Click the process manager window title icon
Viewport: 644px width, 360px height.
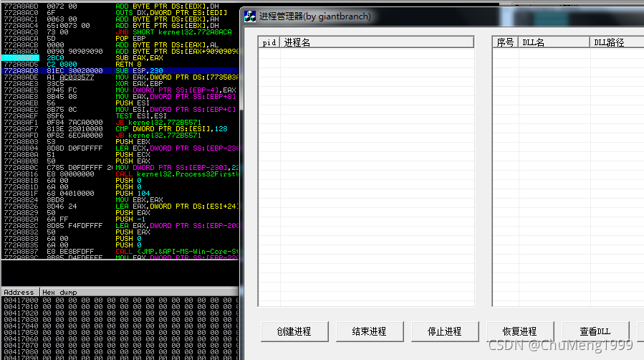[250, 16]
